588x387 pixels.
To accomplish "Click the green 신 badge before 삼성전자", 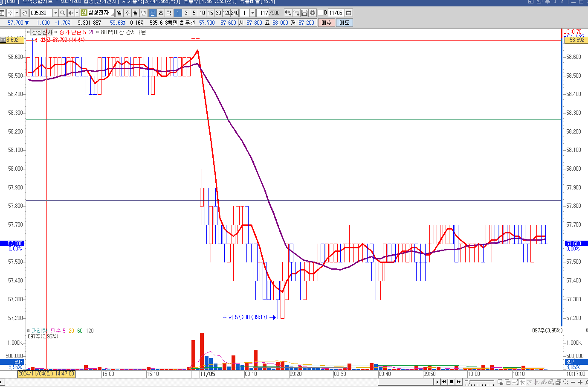I will 84,13.
